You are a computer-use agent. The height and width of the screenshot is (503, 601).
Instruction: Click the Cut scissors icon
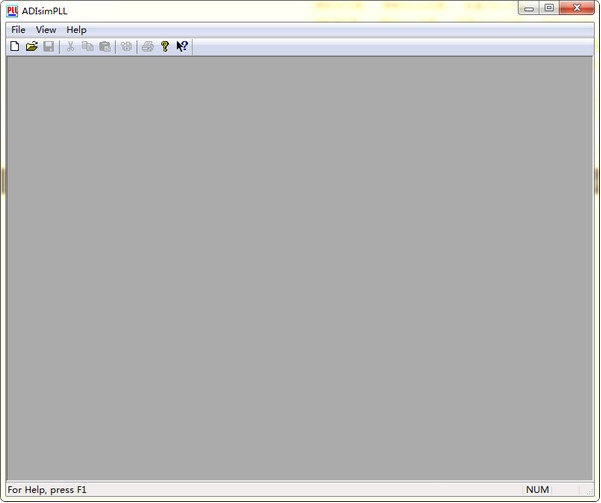tap(70, 46)
